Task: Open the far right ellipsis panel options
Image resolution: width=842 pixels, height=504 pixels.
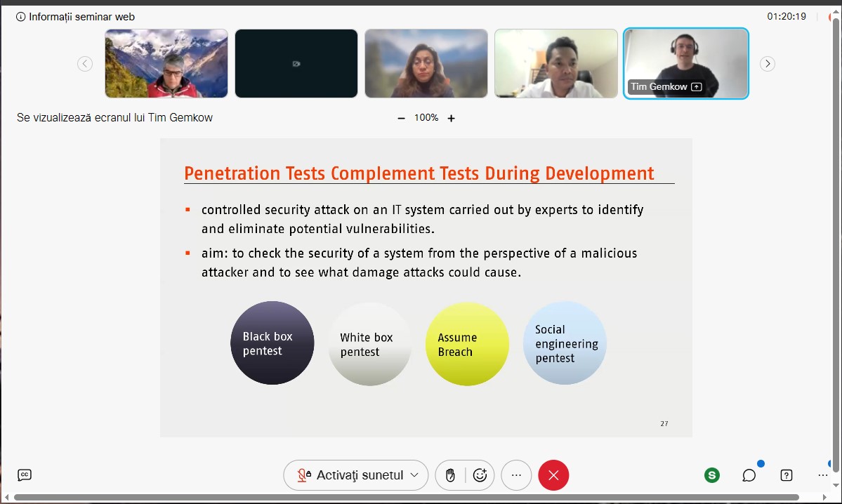Action: pyautogui.click(x=823, y=475)
